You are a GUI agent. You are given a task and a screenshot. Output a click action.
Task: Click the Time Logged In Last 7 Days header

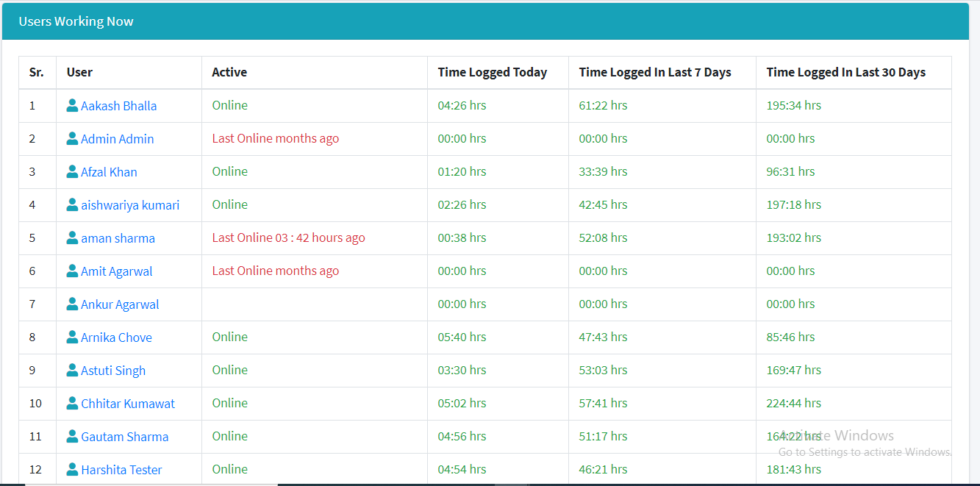coord(654,72)
